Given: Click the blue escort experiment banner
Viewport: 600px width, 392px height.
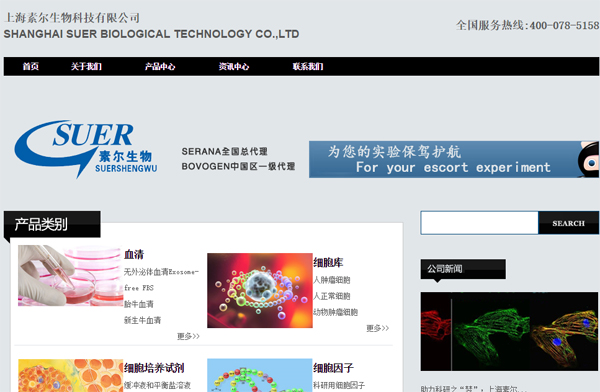Looking at the screenshot, I should 454,159.
